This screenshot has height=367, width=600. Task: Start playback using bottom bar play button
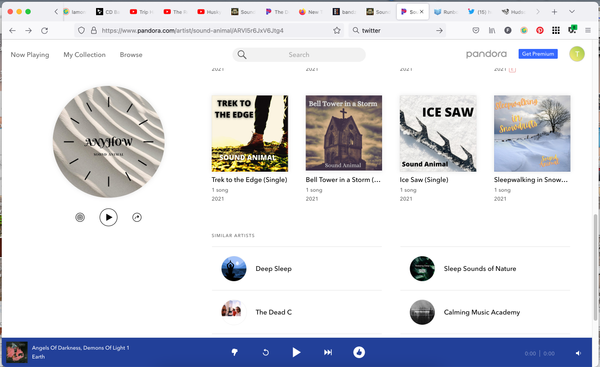(x=296, y=352)
